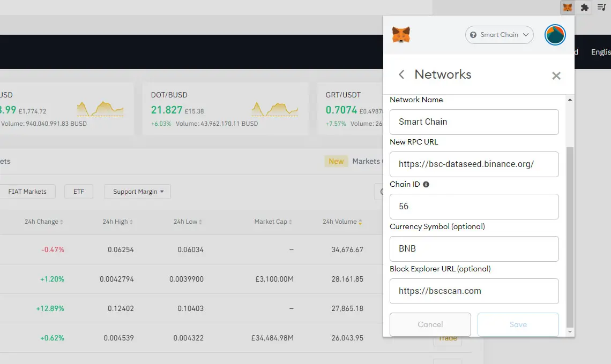
Task: Open the GRT/USDT ticker card
Action: 351,109
